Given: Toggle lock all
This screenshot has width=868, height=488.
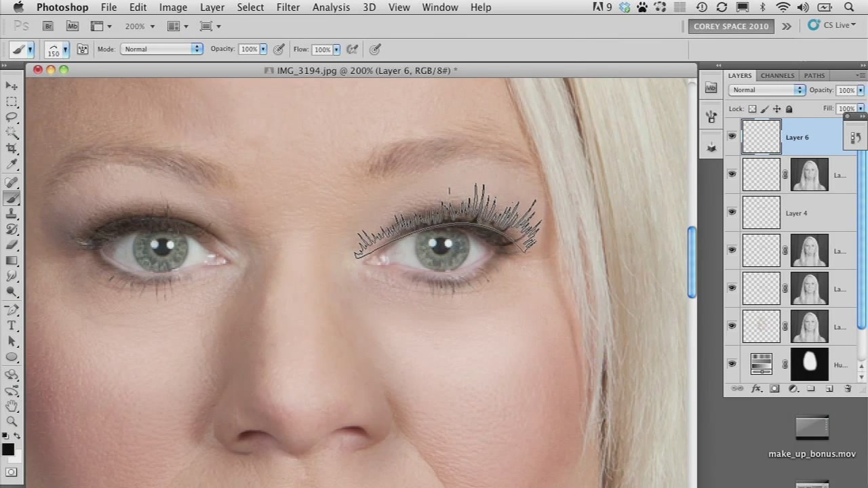Looking at the screenshot, I should click(789, 108).
